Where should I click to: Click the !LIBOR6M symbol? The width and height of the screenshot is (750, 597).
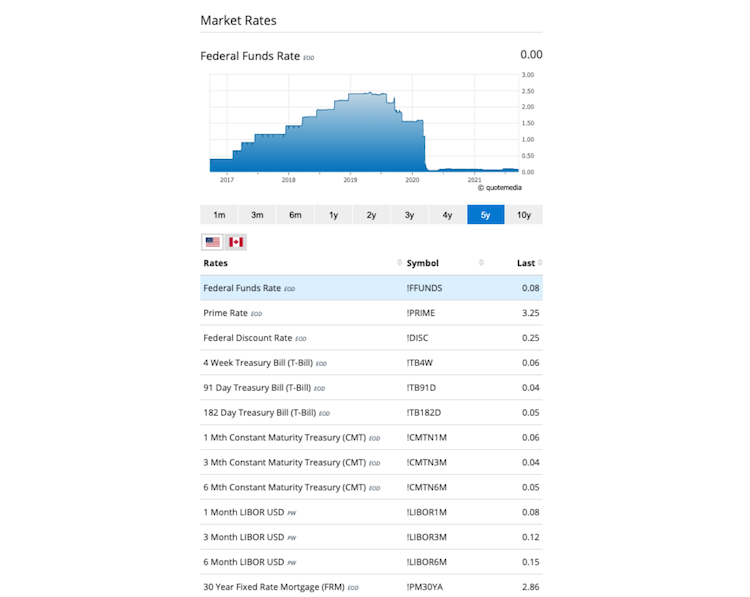(x=427, y=562)
